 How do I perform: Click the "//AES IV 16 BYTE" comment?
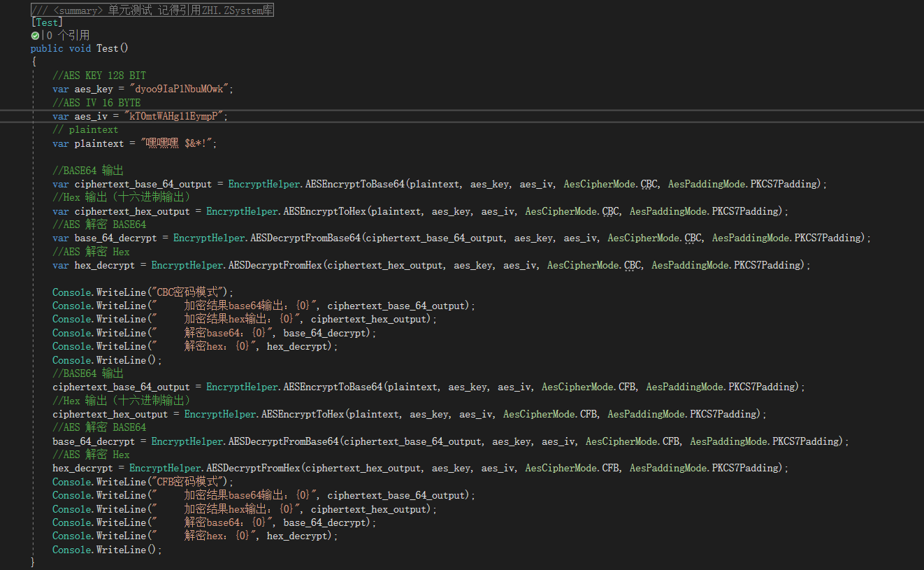(x=96, y=103)
